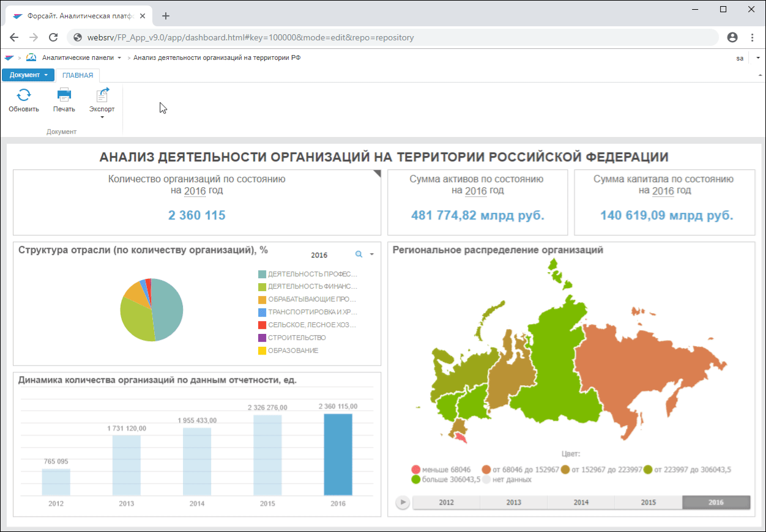
Task: Click the search magnifier in pie chart panel
Action: pyautogui.click(x=359, y=254)
